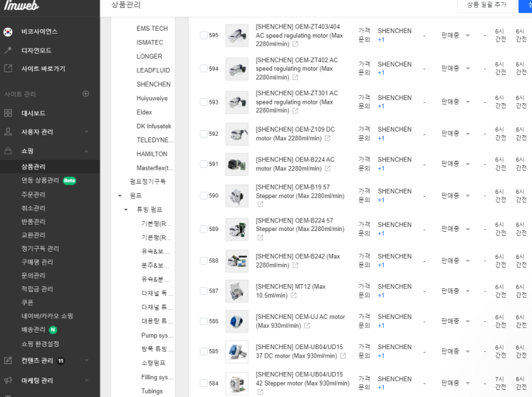The width and height of the screenshot is (532, 397).
Task: Open external link icon for OEM-B224 AC motor
Action: (x=327, y=169)
